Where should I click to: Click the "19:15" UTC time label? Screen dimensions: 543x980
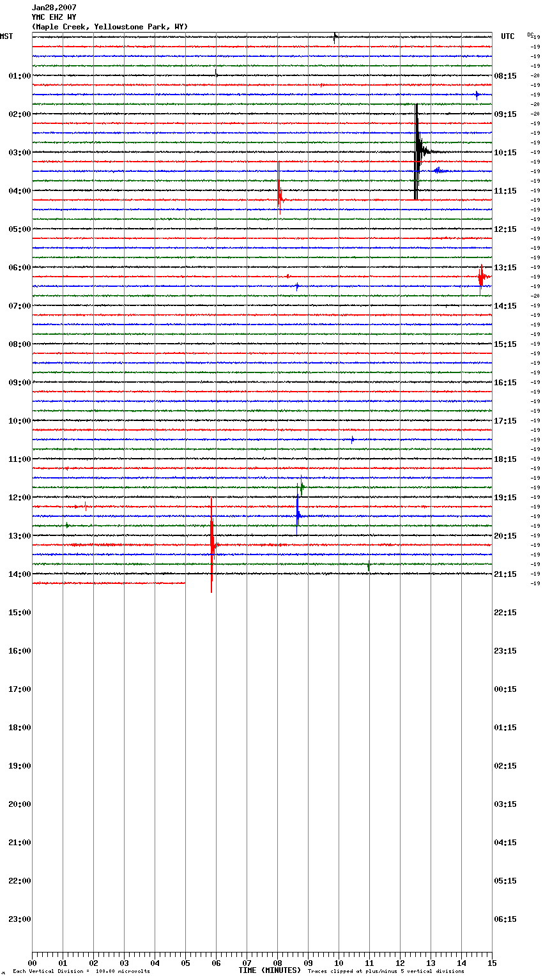coord(505,498)
